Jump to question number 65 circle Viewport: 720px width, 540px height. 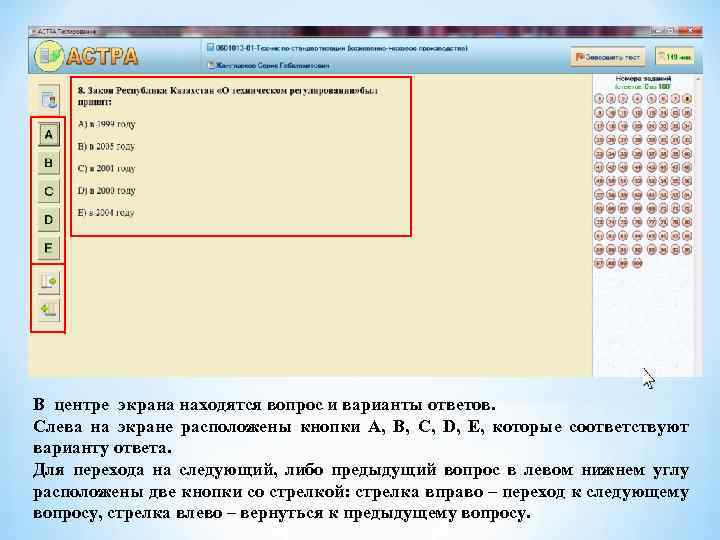pyautogui.click(x=599, y=208)
